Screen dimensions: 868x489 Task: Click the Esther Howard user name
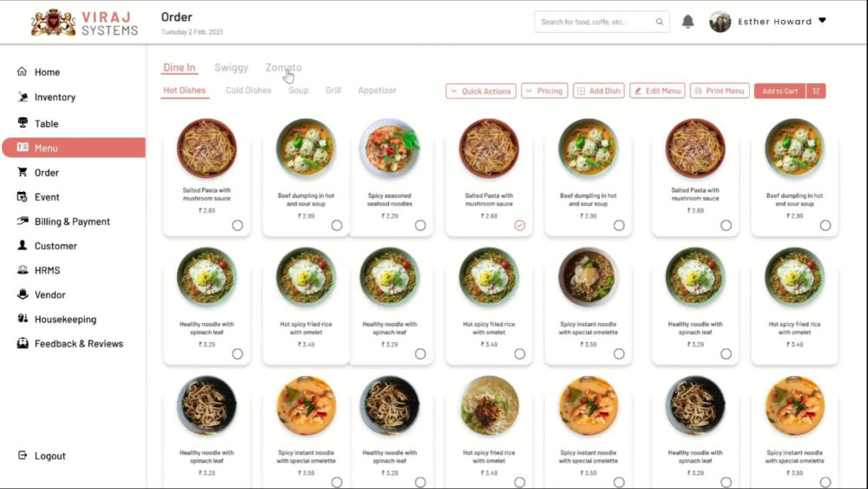point(774,22)
